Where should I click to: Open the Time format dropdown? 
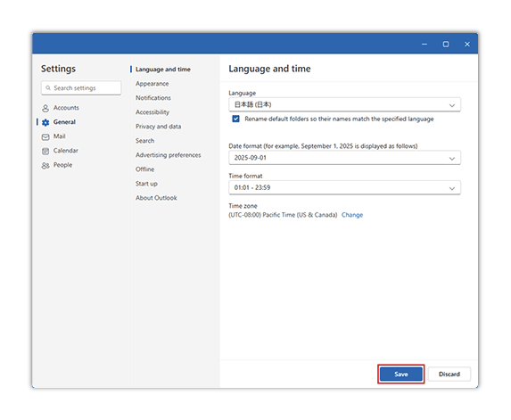pos(344,187)
